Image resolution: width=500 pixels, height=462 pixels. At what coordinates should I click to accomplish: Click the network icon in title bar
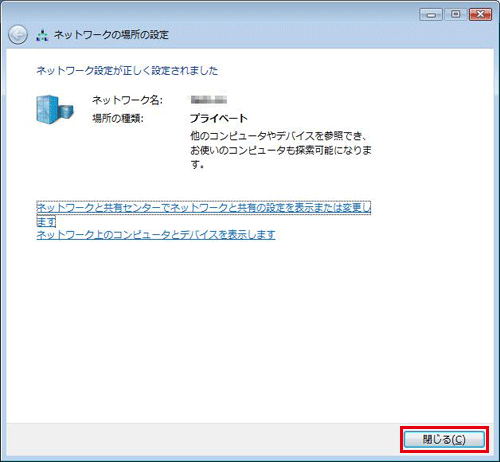click(42, 35)
